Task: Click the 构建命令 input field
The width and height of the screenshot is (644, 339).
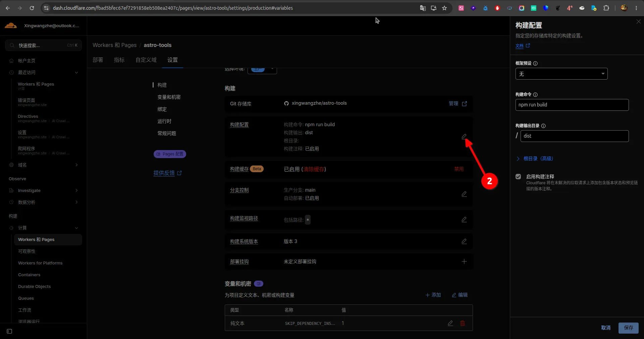Action: point(572,105)
